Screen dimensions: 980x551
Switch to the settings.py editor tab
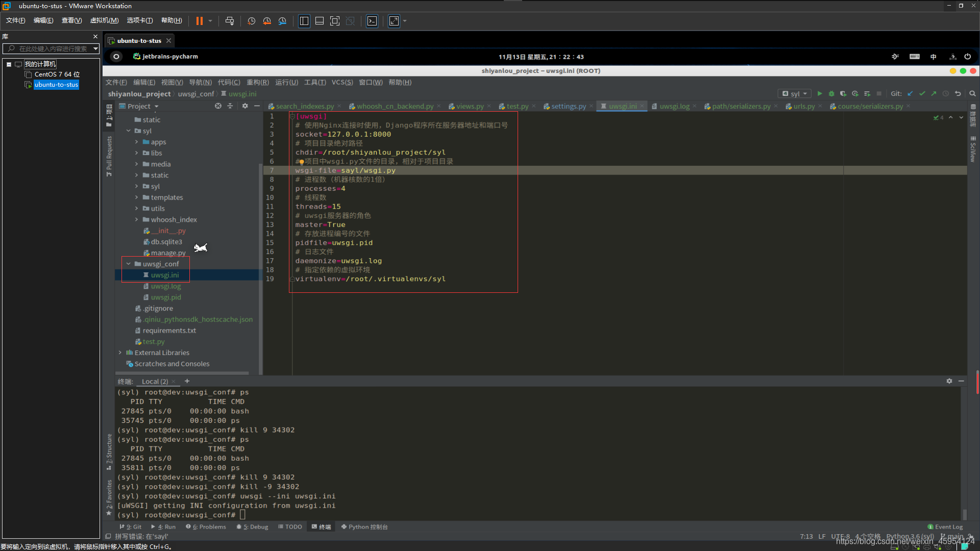tap(568, 106)
